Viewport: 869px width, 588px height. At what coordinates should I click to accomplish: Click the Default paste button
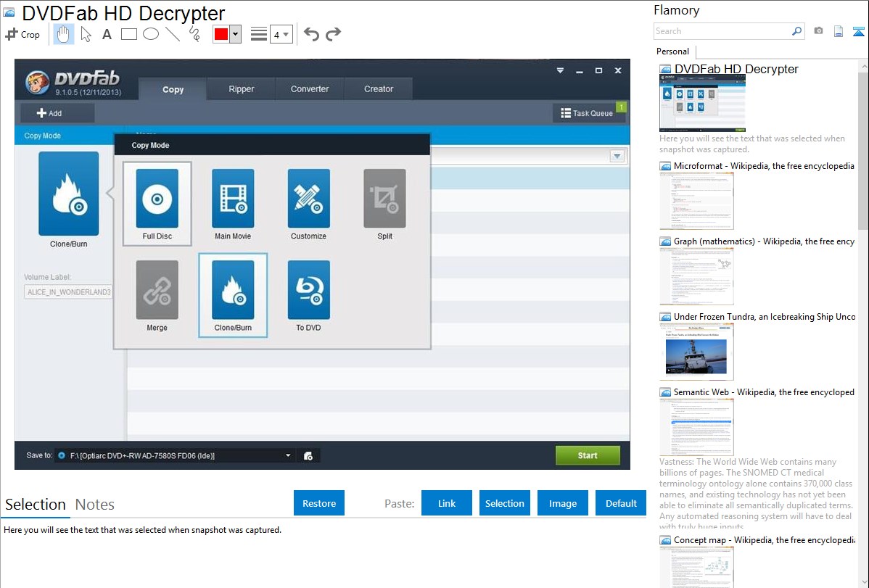point(621,503)
